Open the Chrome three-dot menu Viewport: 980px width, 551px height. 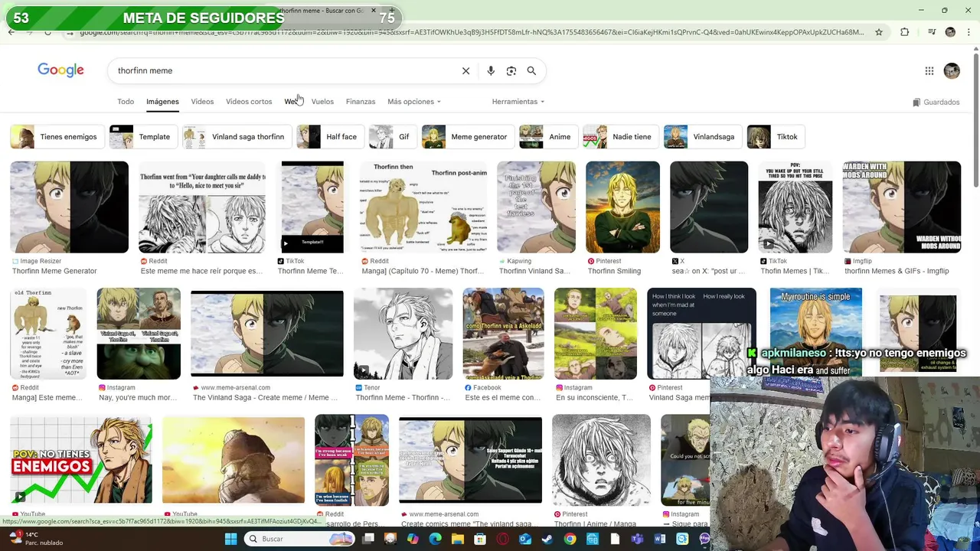pyautogui.click(x=969, y=32)
